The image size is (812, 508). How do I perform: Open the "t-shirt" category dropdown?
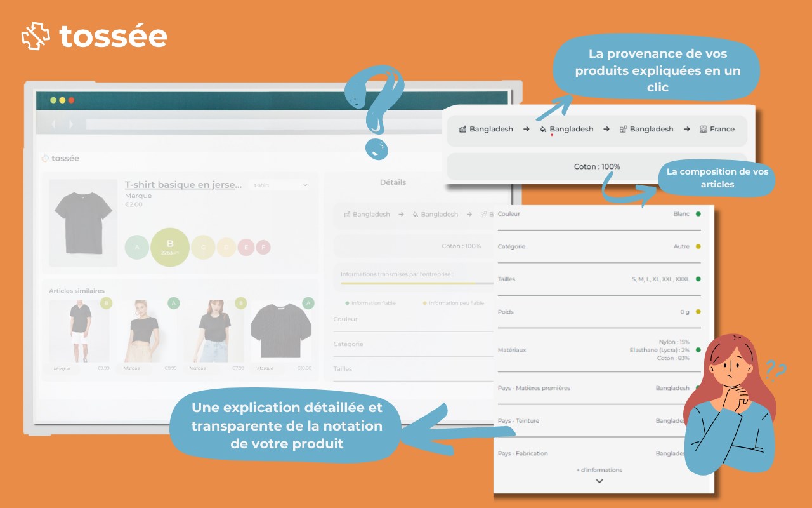point(280,185)
